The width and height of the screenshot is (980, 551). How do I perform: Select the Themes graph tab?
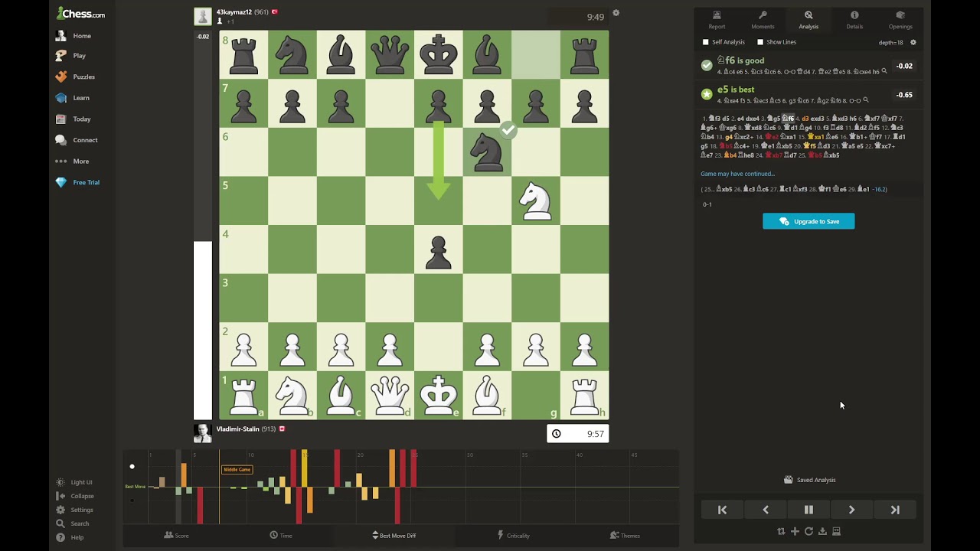[625, 536]
